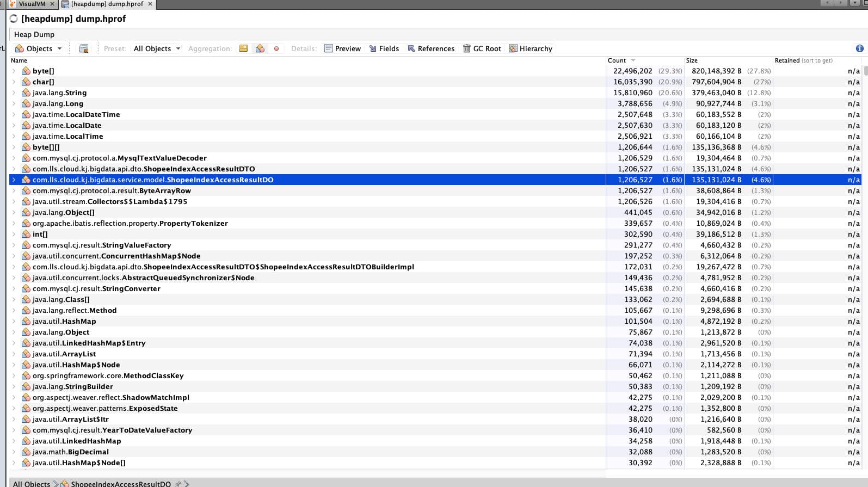The width and height of the screenshot is (868, 487).
Task: Select the instances aggregation red dot icon
Action: tap(276, 48)
